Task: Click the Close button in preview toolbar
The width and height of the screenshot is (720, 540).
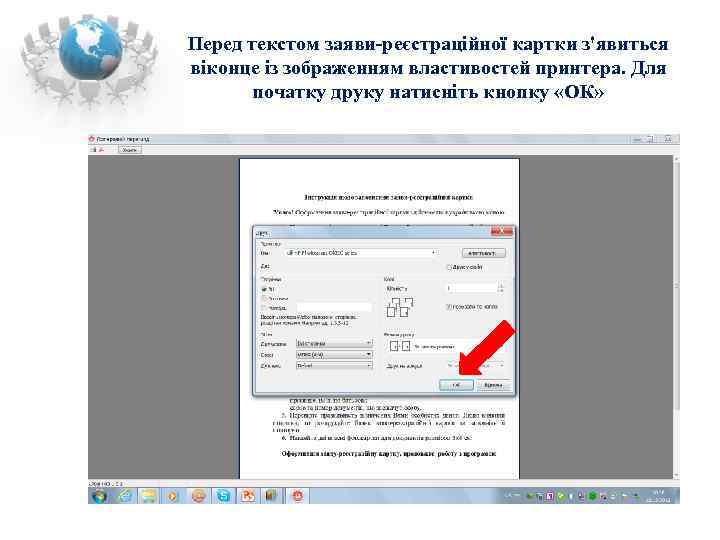Action: (130, 150)
